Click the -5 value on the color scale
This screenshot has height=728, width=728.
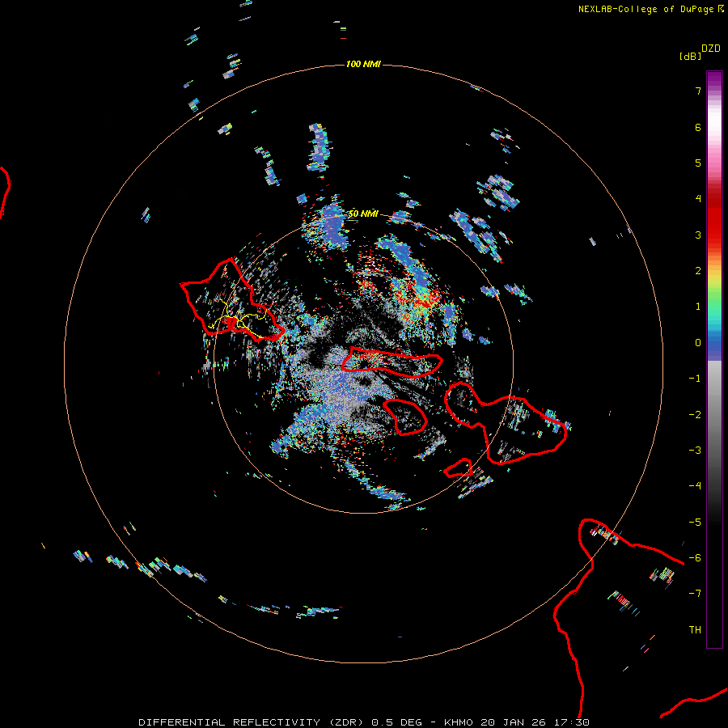click(695, 523)
